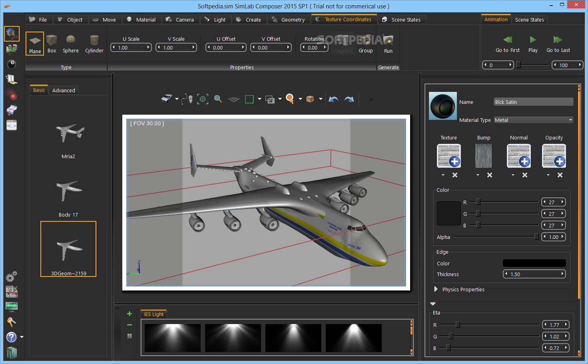Click the redo blue arrow
This screenshot has width=588, height=364.
349,99
